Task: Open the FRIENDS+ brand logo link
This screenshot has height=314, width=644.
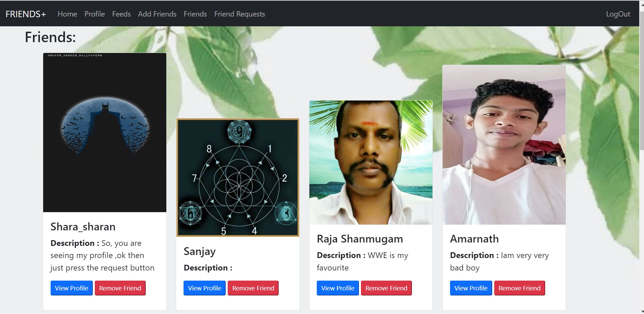Action: coord(26,14)
